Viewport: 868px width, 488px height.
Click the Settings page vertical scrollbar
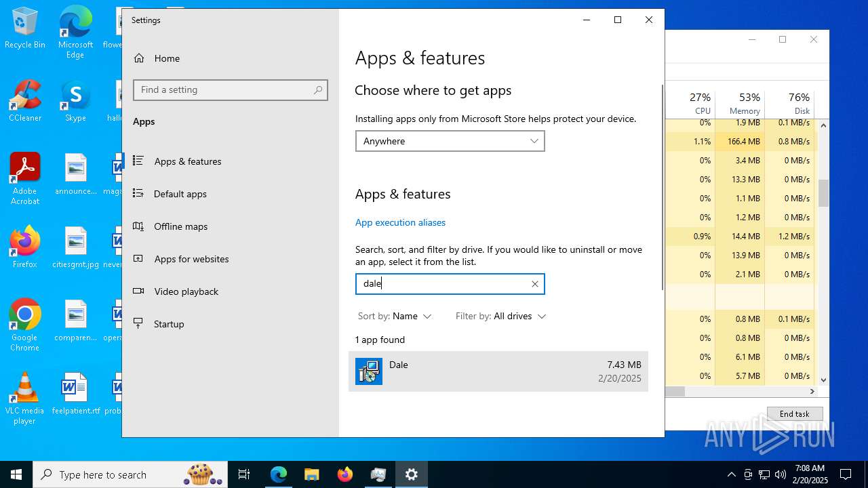click(663, 187)
